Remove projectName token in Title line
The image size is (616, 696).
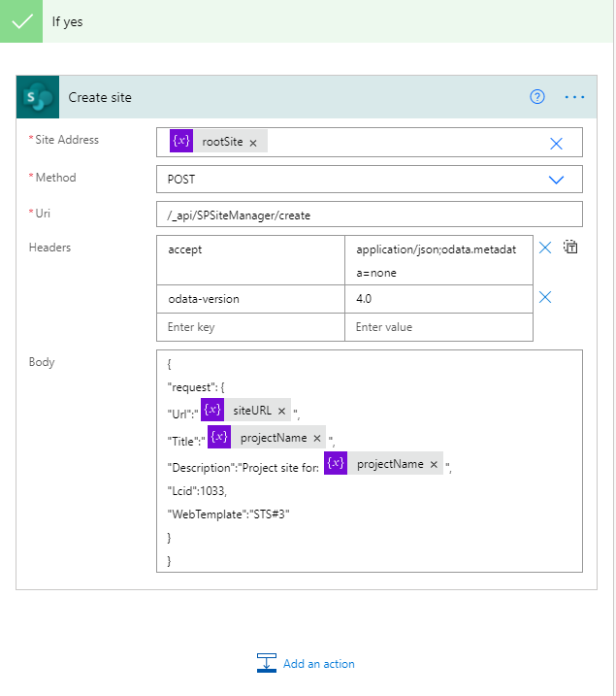tap(317, 439)
